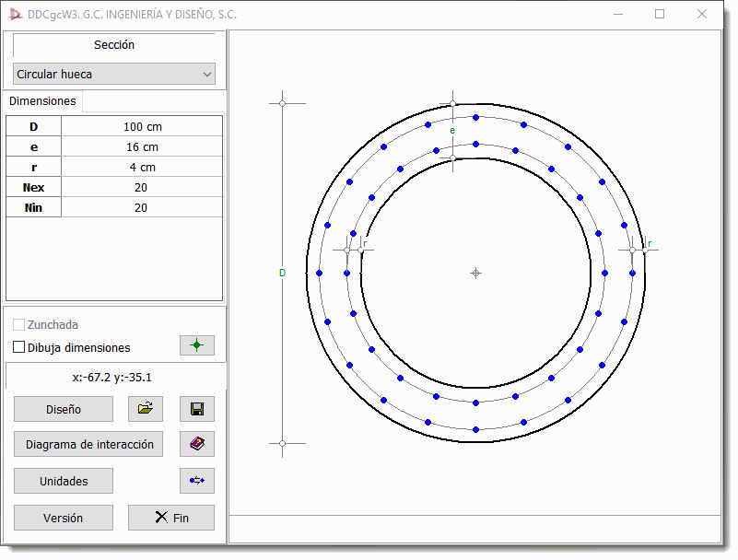Click the Nin row header
Viewport: 738px width, 560px height.
33,207
